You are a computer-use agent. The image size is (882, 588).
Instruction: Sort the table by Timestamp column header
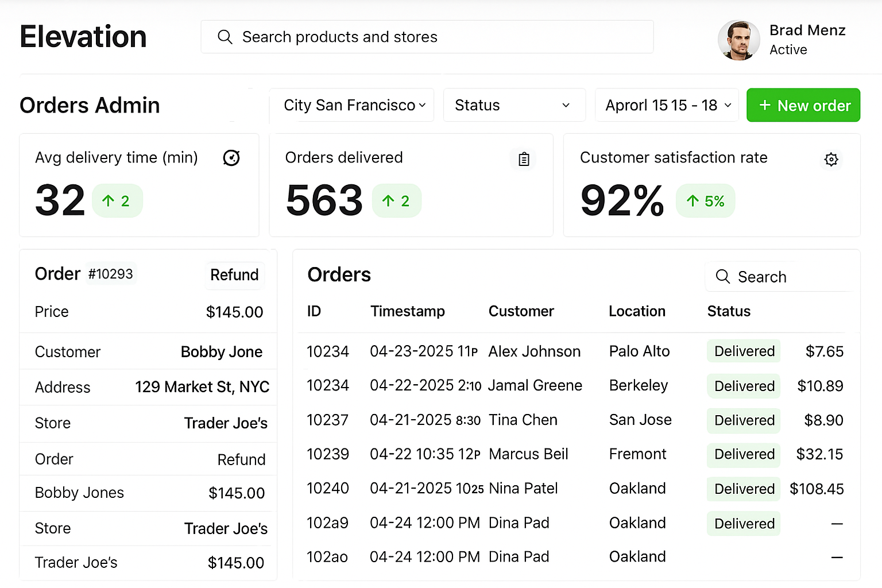click(x=407, y=311)
